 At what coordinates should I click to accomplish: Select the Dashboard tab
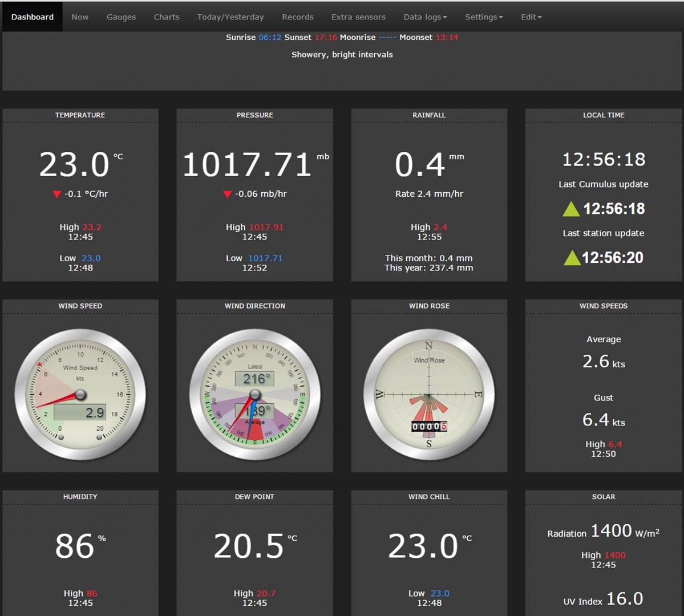click(x=33, y=17)
